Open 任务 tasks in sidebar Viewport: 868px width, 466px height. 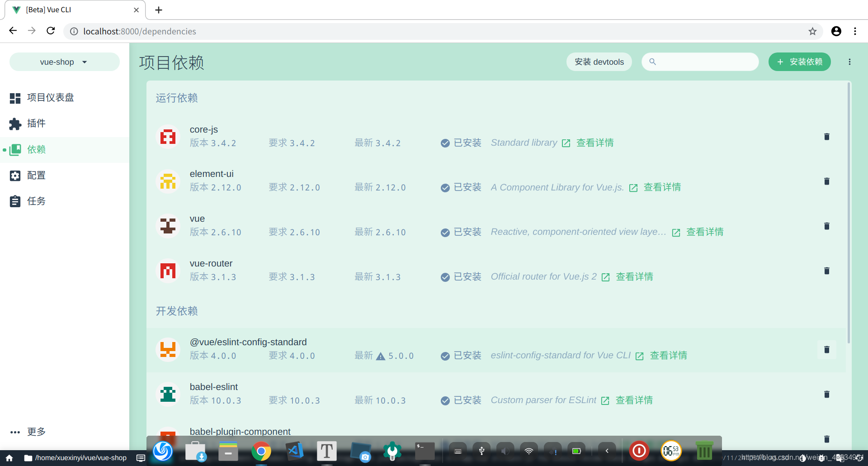(x=65, y=201)
